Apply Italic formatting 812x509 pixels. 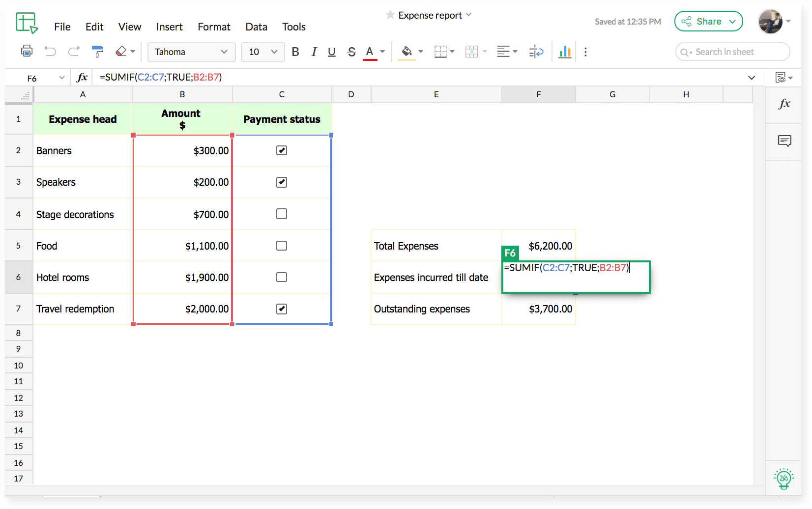coord(314,52)
